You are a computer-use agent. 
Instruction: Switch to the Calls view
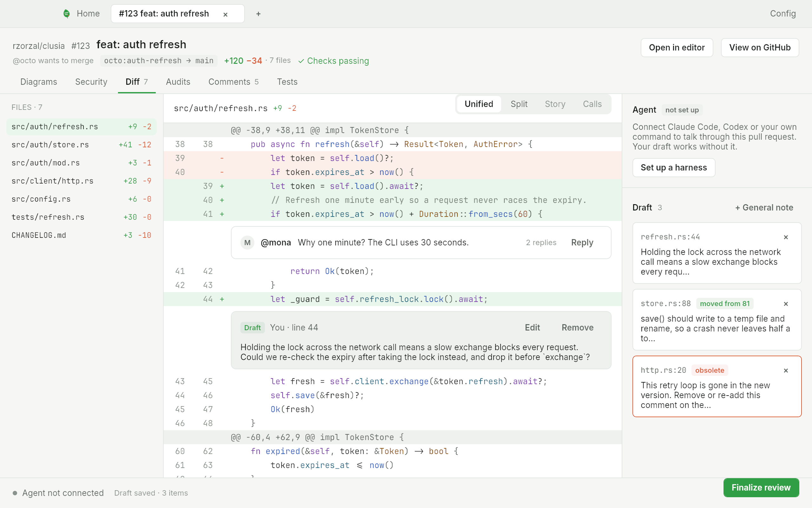click(x=592, y=104)
